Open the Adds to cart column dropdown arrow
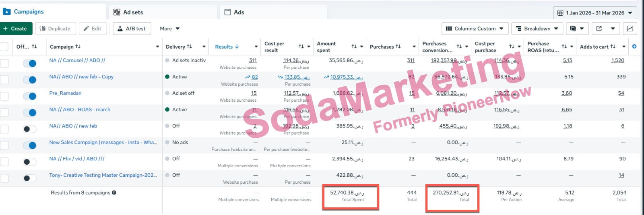 [x=624, y=47]
